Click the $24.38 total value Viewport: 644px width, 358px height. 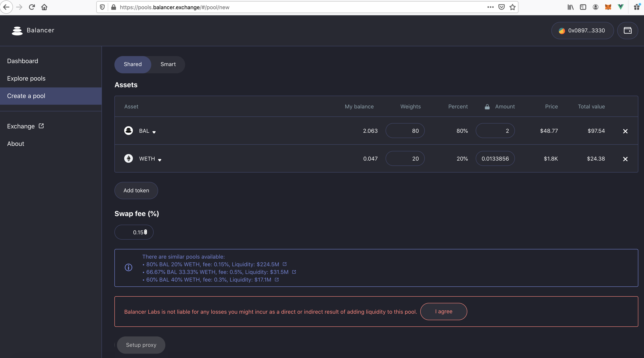(596, 159)
